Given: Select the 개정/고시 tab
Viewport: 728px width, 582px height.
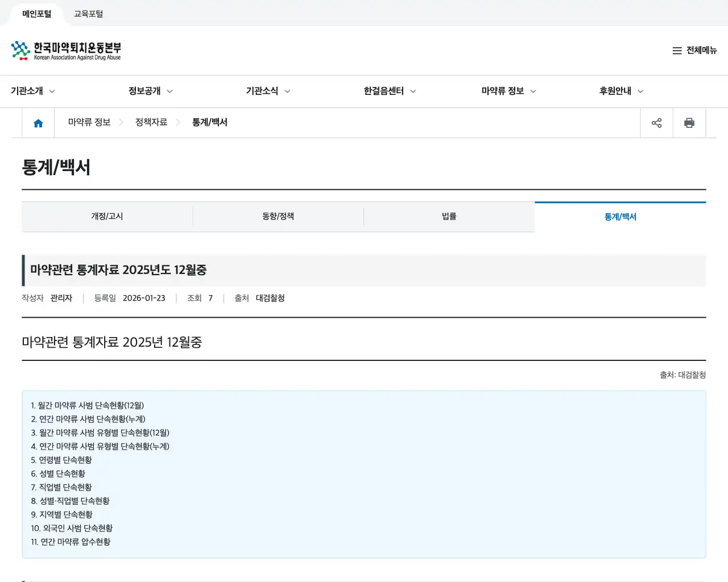Looking at the screenshot, I should [107, 216].
